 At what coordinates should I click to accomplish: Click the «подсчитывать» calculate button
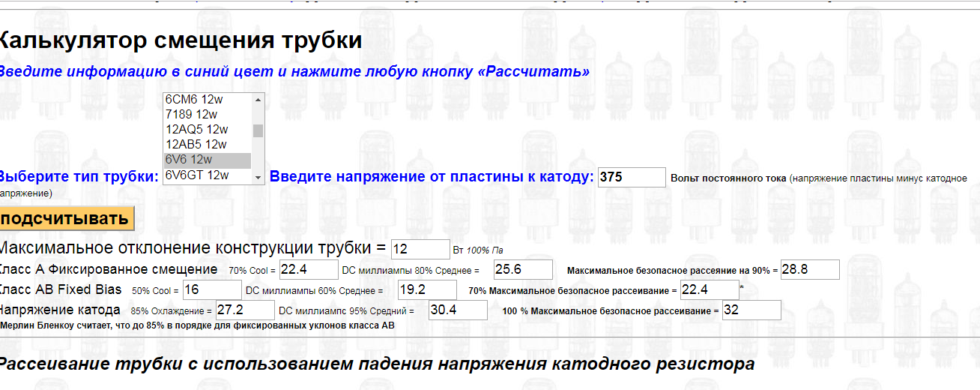coord(65,219)
